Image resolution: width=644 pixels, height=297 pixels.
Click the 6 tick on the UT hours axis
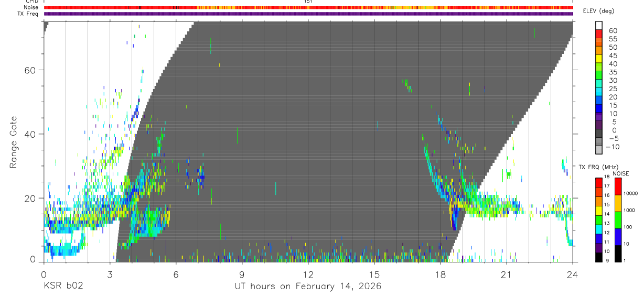pyautogui.click(x=176, y=274)
